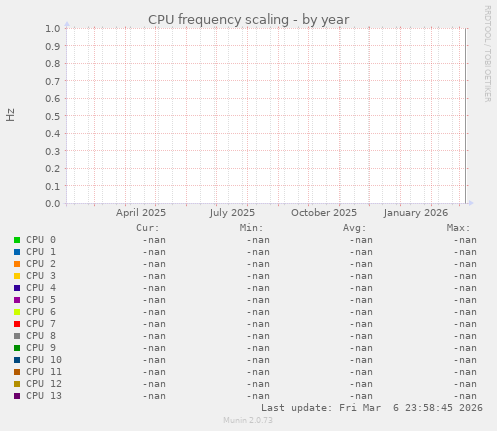Image resolution: width=497 pixels, height=431 pixels.
Task: Click the CPU 1 blue color swatch
Action: pyautogui.click(x=17, y=252)
